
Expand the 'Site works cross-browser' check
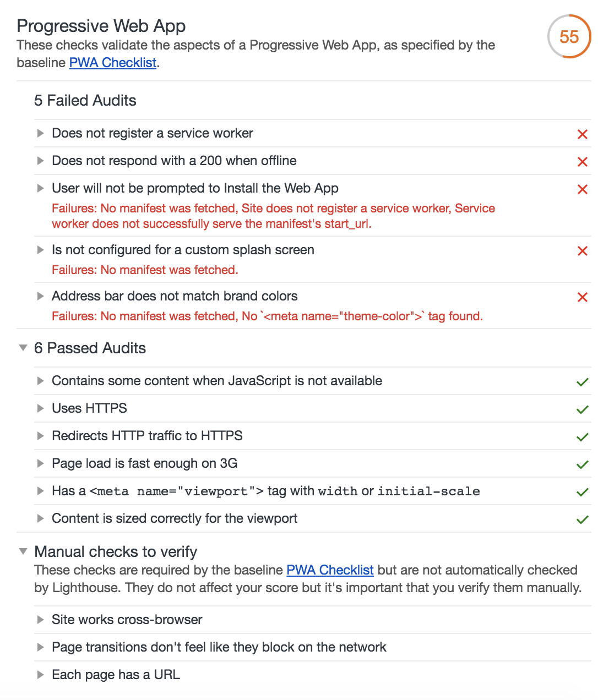(40, 620)
